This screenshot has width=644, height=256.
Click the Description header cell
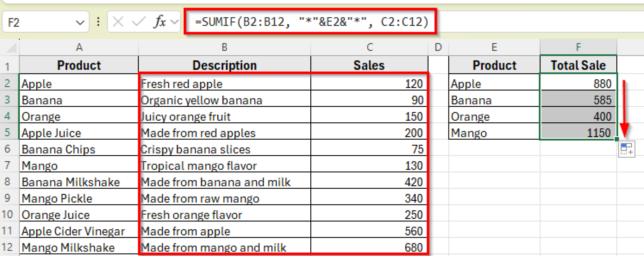pyautogui.click(x=224, y=65)
